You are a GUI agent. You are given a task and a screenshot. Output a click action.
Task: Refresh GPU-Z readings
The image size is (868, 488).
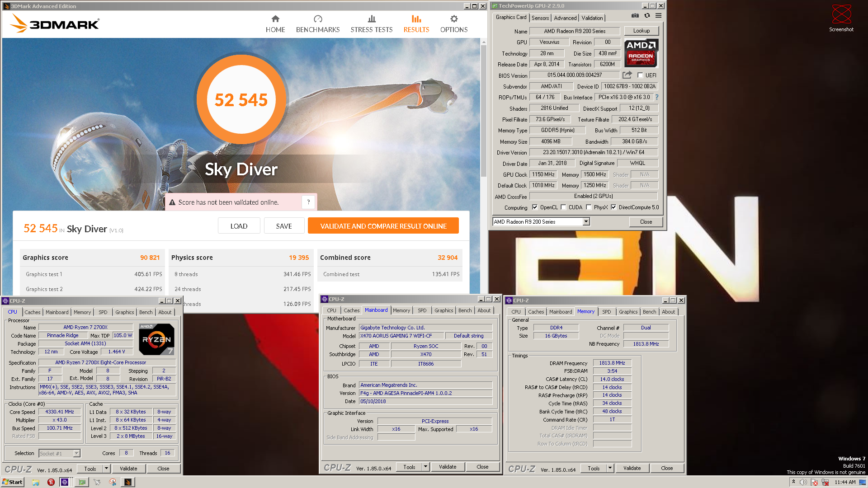[x=647, y=15]
